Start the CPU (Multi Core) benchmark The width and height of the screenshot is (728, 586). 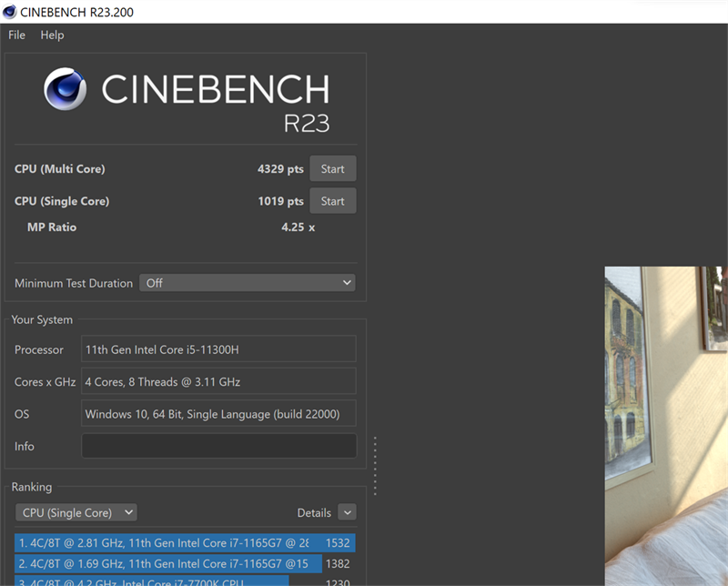click(x=332, y=168)
